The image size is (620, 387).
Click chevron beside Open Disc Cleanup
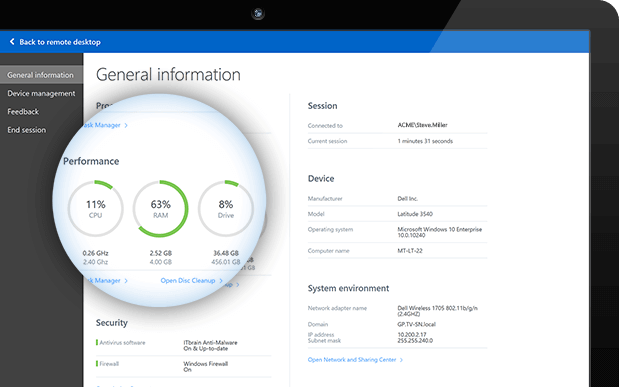221,281
